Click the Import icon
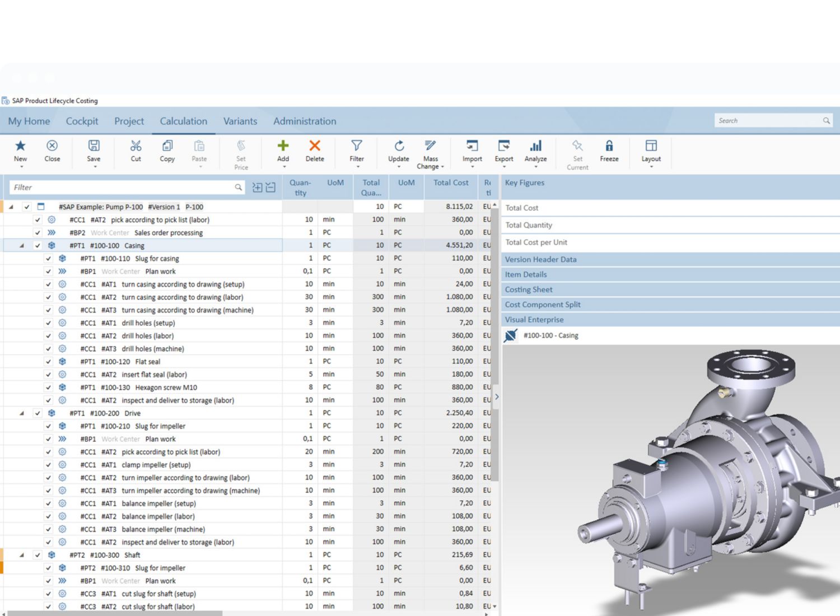840x616 pixels. coord(472,146)
